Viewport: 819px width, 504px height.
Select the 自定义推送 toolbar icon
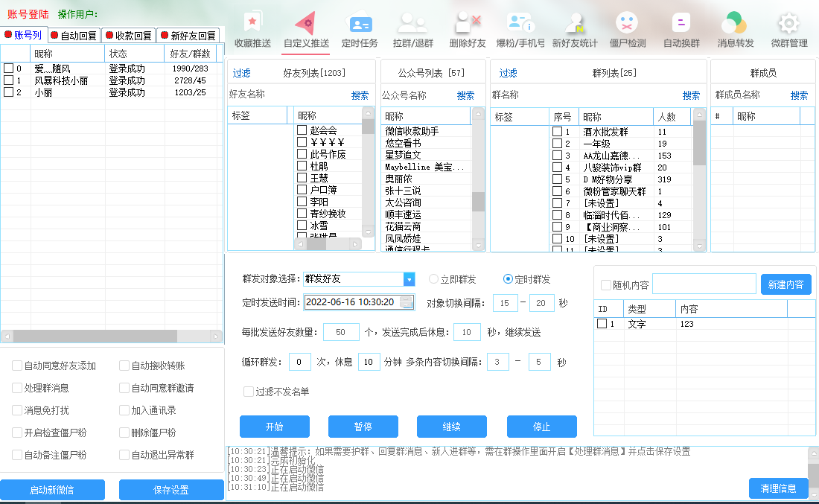(x=307, y=30)
